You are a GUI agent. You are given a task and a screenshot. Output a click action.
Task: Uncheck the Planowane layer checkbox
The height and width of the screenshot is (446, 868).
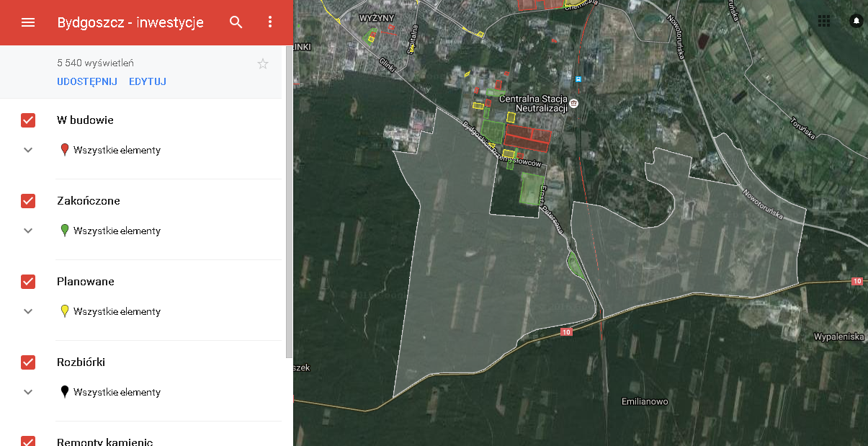(x=28, y=282)
